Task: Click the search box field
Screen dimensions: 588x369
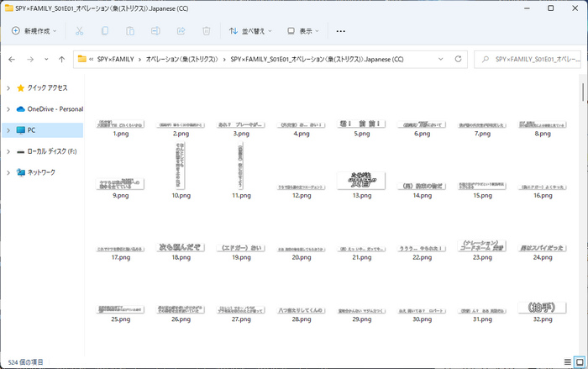Action: [528, 60]
